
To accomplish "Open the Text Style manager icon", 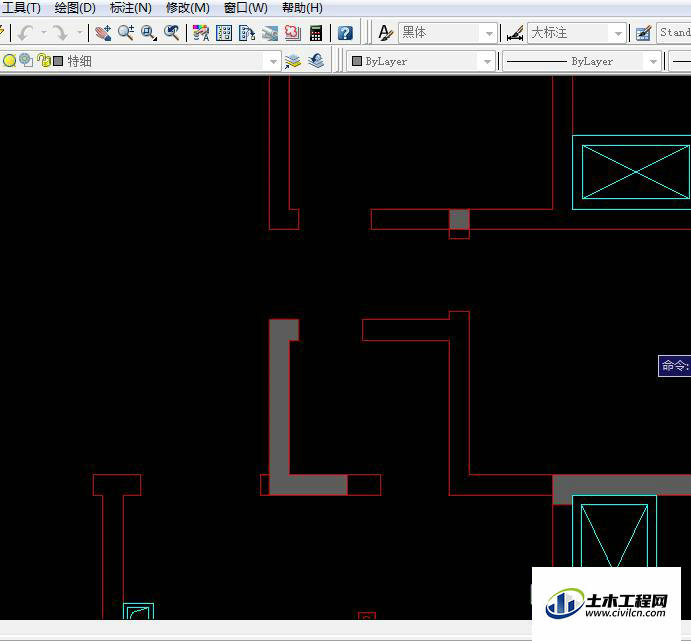I will click(x=385, y=33).
